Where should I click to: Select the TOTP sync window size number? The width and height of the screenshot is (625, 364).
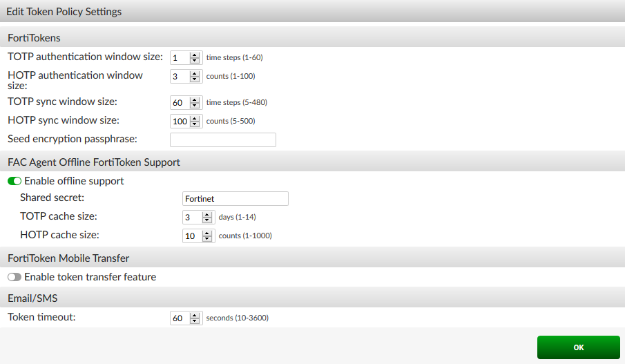pyautogui.click(x=180, y=102)
